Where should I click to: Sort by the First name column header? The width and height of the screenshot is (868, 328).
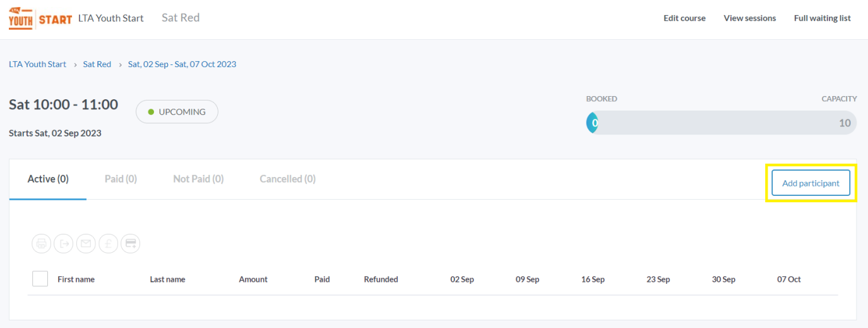coord(76,279)
